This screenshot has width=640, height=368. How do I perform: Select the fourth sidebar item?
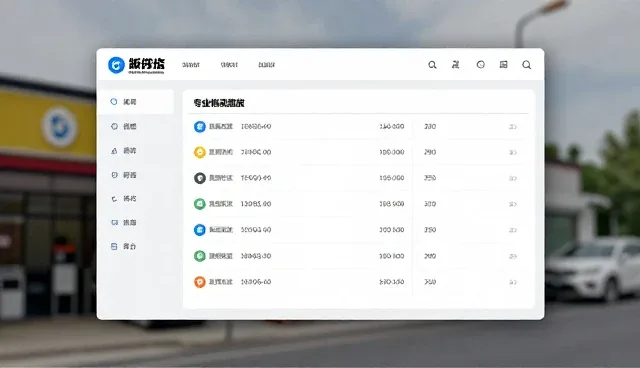coord(136,175)
